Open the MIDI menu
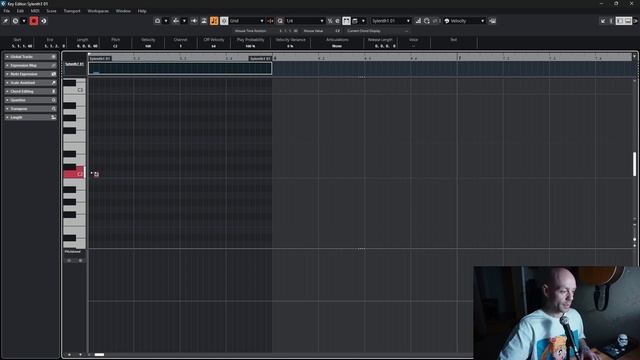The width and height of the screenshot is (640, 360). pyautogui.click(x=35, y=11)
